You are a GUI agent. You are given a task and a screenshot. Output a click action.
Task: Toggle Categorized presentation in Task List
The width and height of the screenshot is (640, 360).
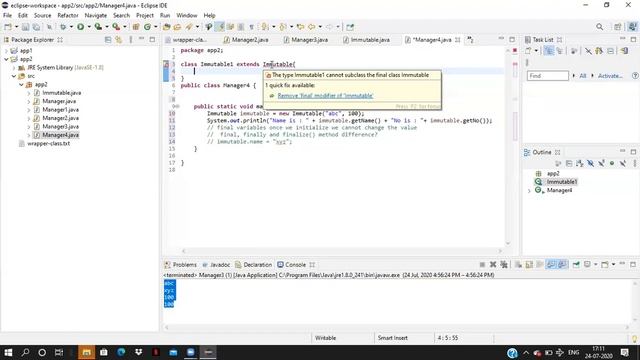(549, 51)
